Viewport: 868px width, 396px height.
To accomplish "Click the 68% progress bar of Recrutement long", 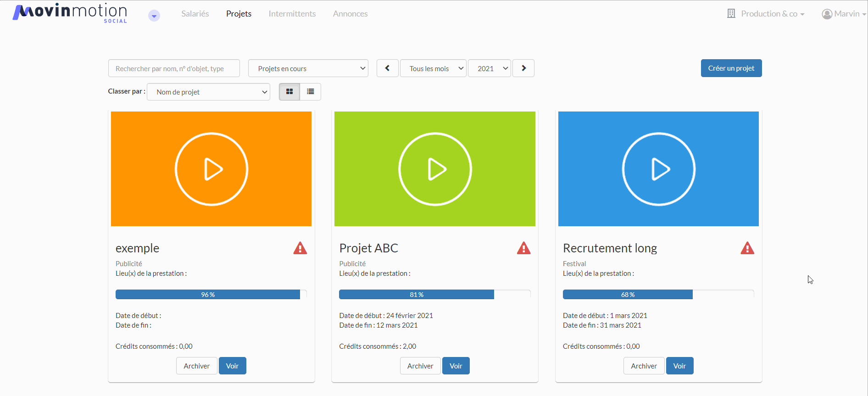I will [x=628, y=295].
